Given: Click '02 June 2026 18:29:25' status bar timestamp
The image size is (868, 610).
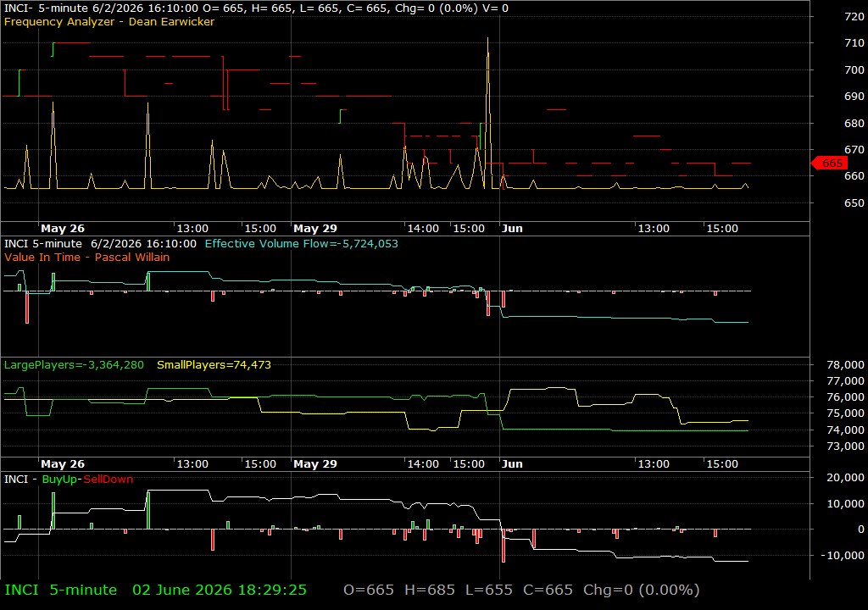Looking at the screenshot, I should [220, 590].
